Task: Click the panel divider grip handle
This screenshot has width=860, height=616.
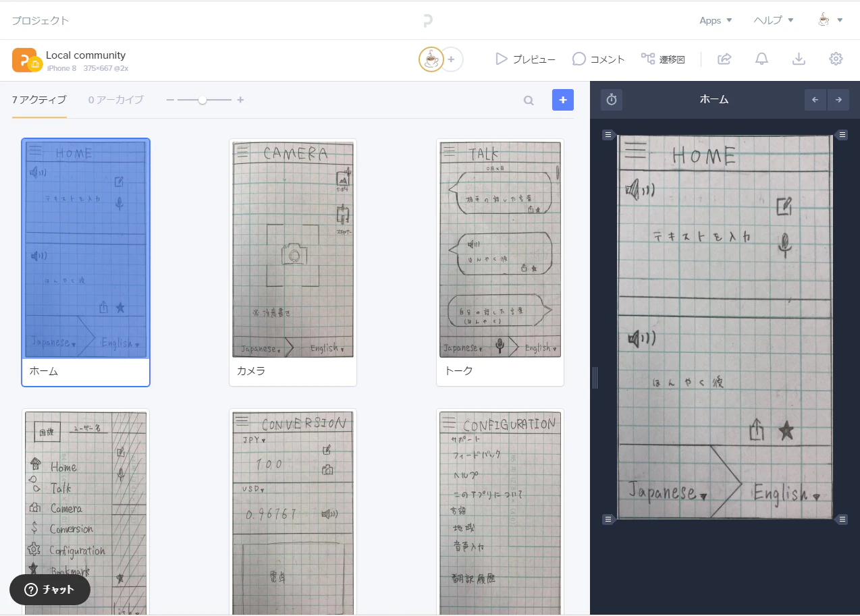Action: point(595,378)
